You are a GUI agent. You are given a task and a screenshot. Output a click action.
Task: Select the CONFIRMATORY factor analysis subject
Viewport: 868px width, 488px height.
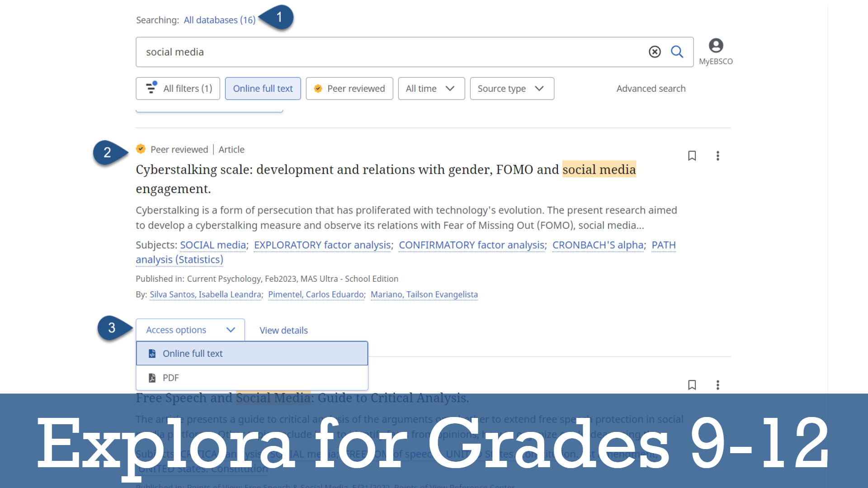coord(472,245)
